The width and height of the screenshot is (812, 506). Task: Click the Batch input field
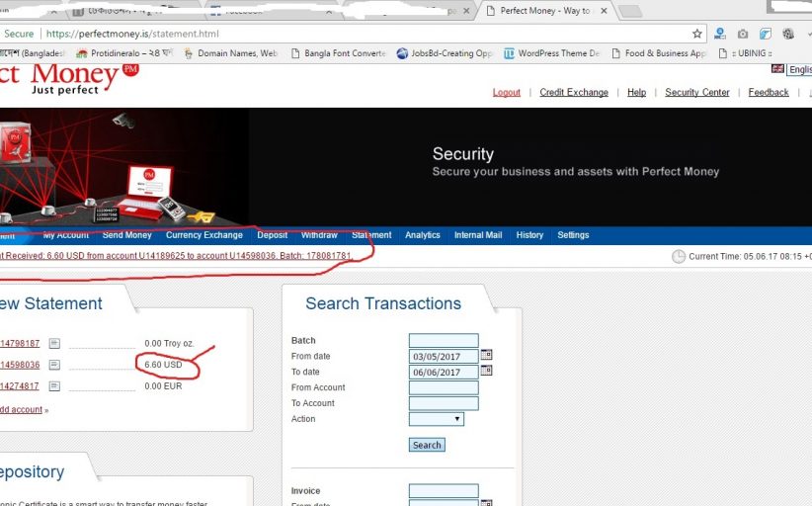tap(443, 340)
